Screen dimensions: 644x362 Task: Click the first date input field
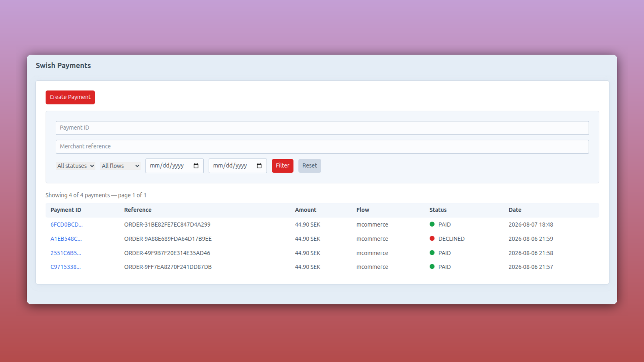tap(174, 166)
